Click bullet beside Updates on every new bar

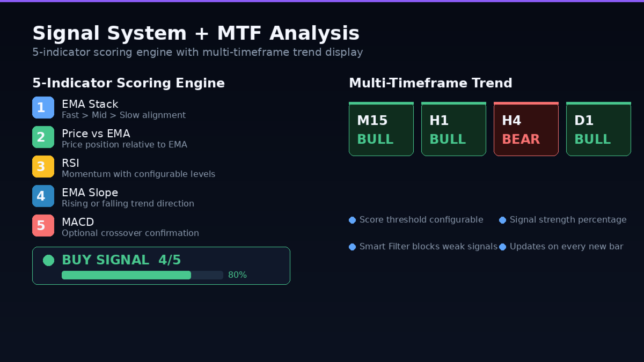coord(502,247)
